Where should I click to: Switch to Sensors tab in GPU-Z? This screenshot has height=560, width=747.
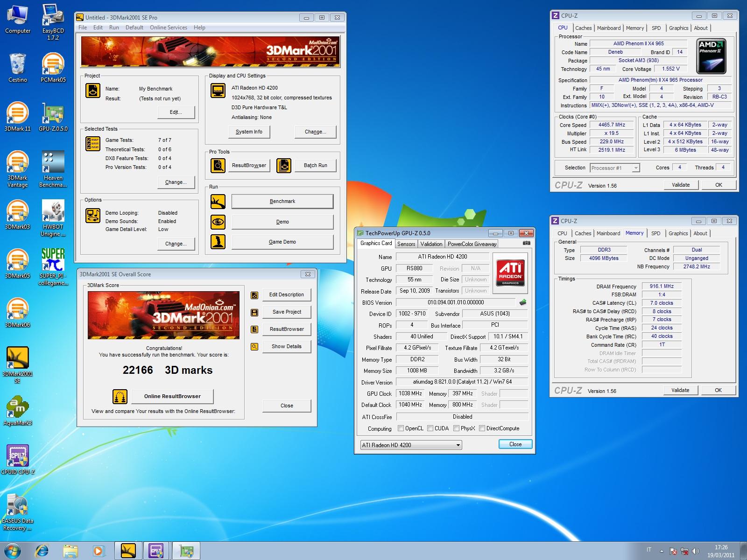point(406,244)
